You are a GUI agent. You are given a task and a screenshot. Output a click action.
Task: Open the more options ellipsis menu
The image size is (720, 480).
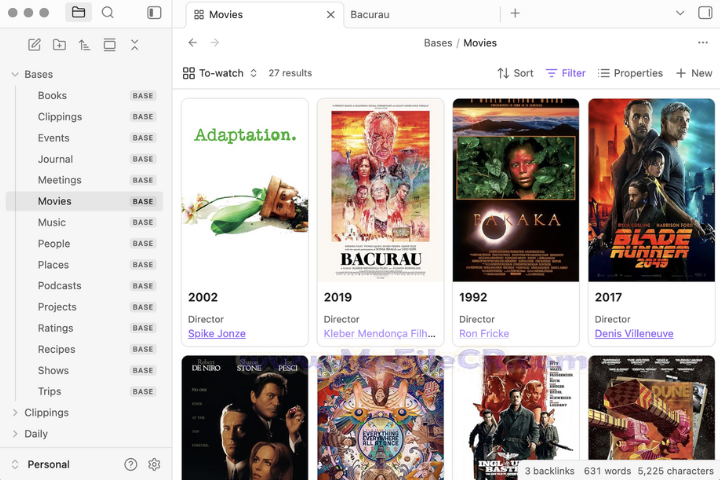tap(703, 43)
